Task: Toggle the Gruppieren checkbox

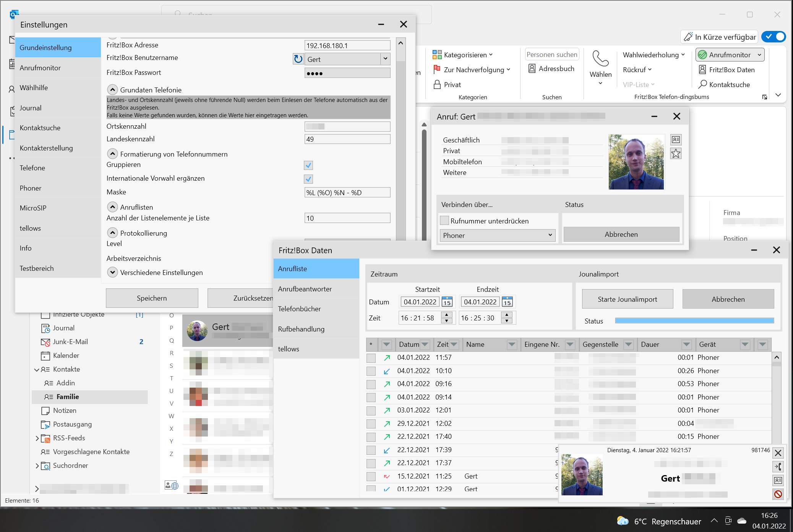Action: pyautogui.click(x=308, y=165)
